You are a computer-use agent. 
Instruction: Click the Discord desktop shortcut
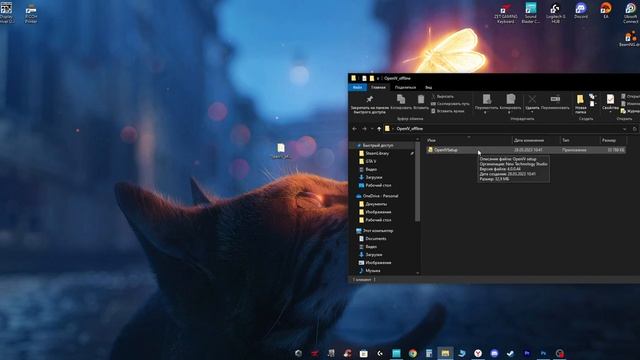pos(581,11)
